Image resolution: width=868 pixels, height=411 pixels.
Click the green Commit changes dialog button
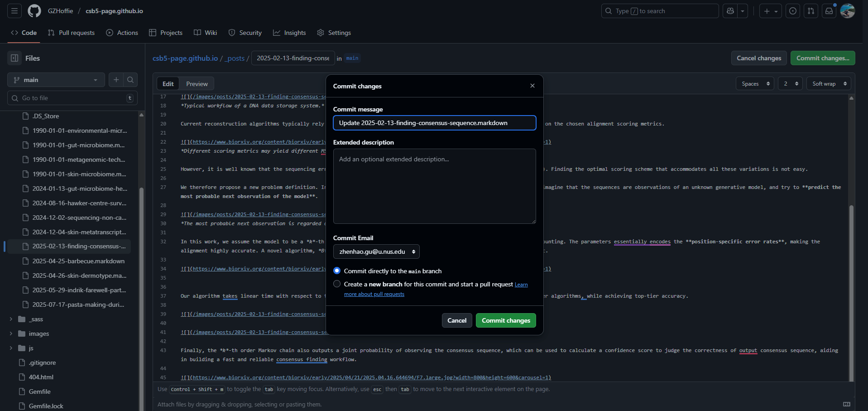tap(506, 320)
